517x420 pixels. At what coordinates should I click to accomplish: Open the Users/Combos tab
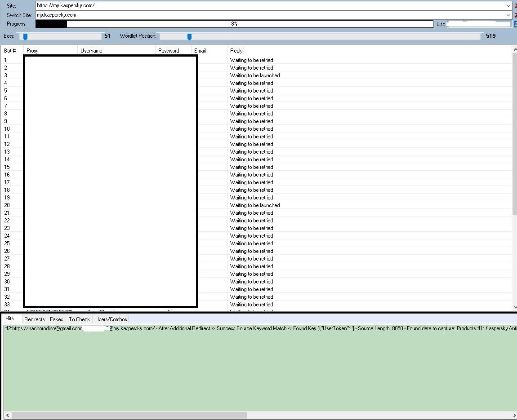click(x=111, y=319)
